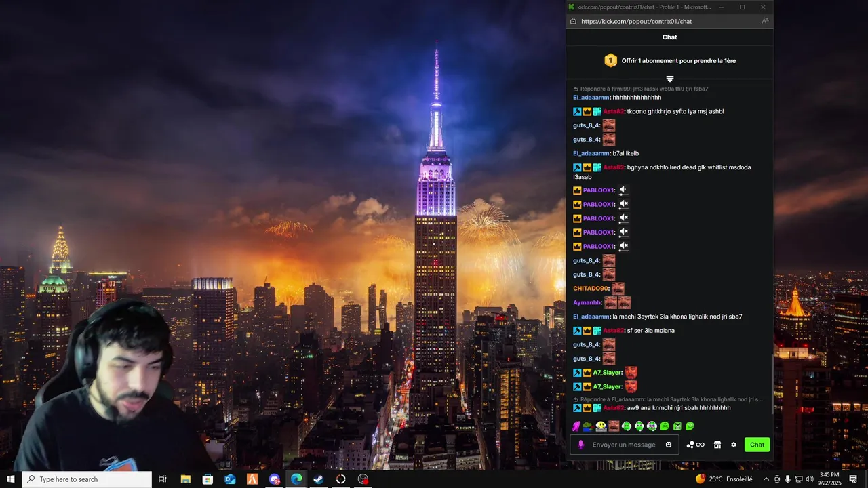
Task: Click Read aloud icon in address bar
Action: tap(765, 21)
